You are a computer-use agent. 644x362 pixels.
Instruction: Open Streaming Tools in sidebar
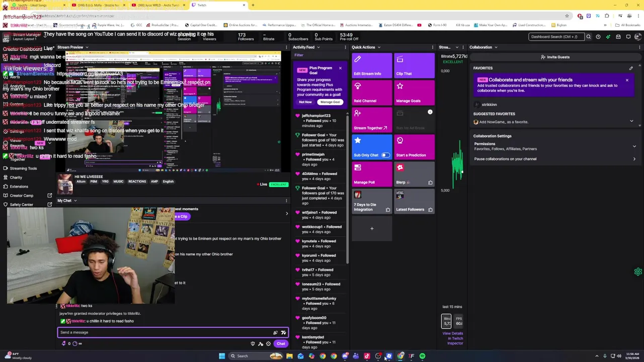pyautogui.click(x=23, y=168)
